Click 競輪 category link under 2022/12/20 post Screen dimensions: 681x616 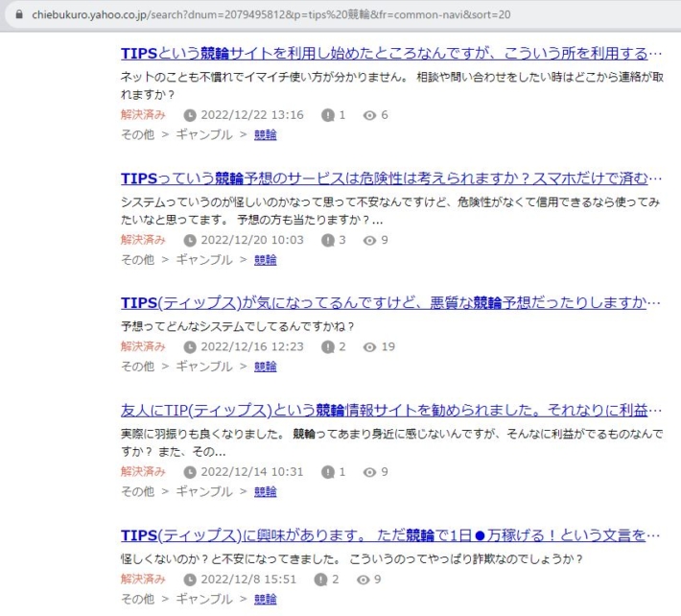pyautogui.click(x=266, y=260)
